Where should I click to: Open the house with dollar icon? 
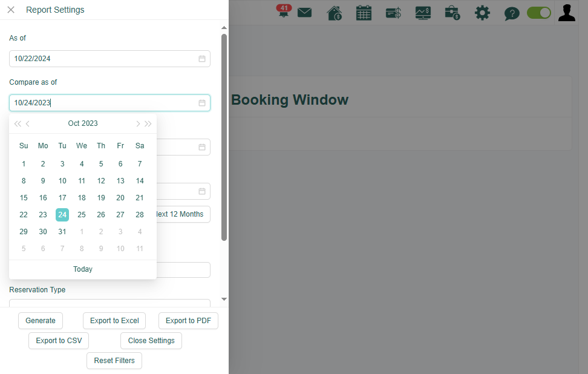334,13
